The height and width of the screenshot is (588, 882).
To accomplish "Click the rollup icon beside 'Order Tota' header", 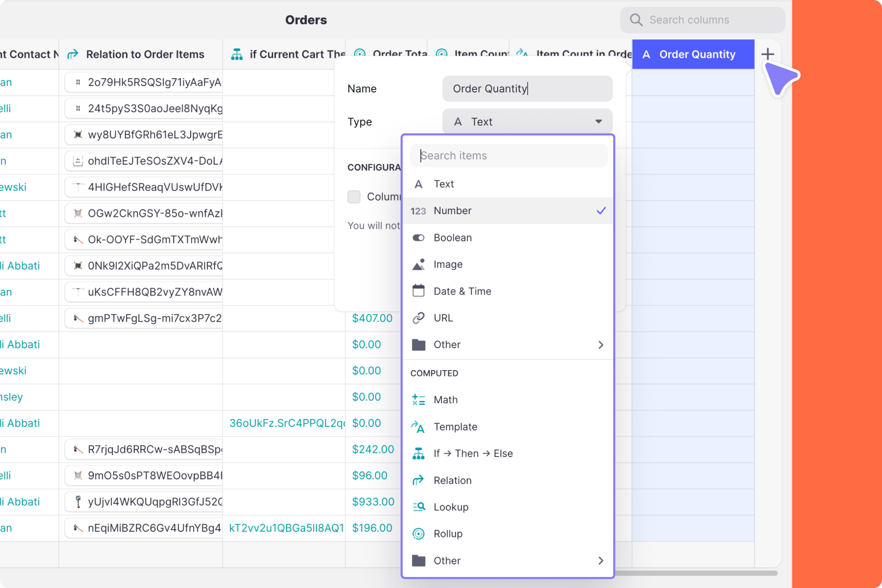I will point(360,54).
